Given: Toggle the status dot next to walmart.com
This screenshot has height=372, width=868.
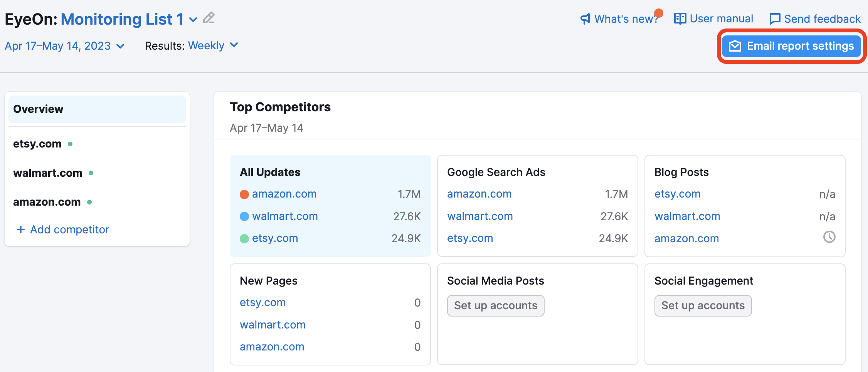Looking at the screenshot, I should pos(91,173).
